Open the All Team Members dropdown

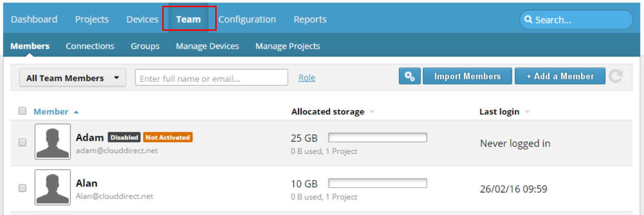(x=73, y=78)
